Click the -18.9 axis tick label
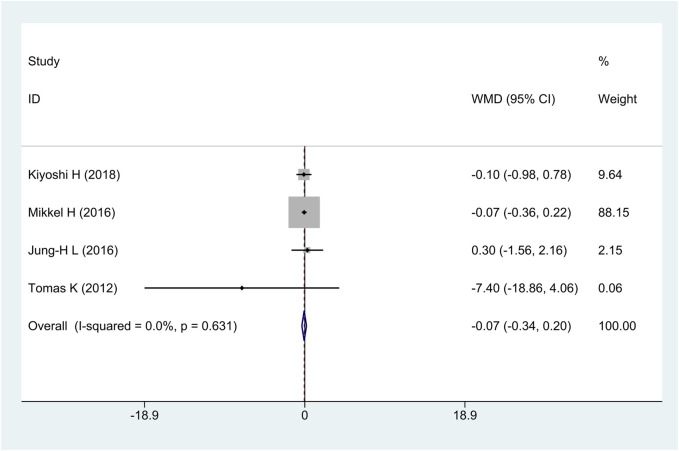 [145, 415]
